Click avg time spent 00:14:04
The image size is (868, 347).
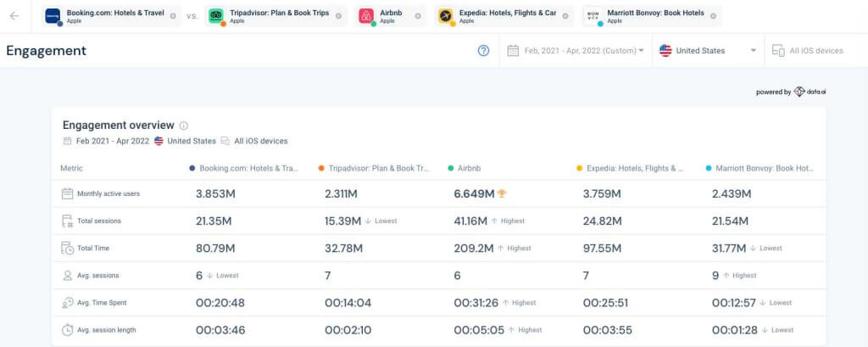[x=348, y=303]
